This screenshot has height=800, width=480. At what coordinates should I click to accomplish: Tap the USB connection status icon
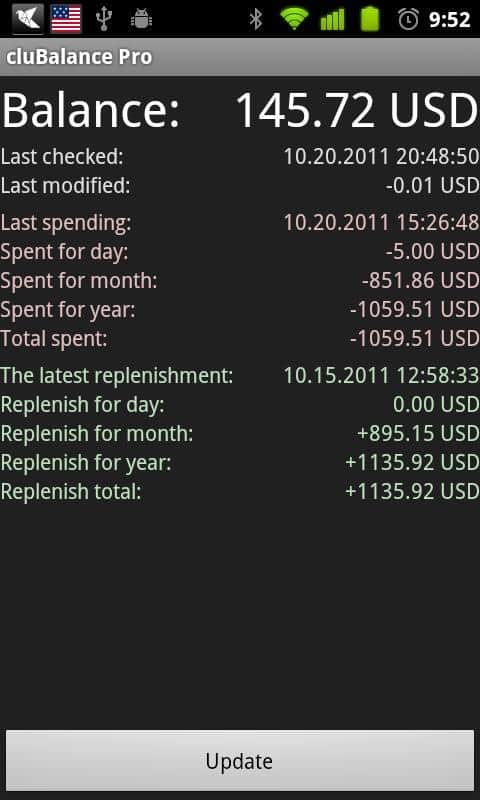(104, 19)
